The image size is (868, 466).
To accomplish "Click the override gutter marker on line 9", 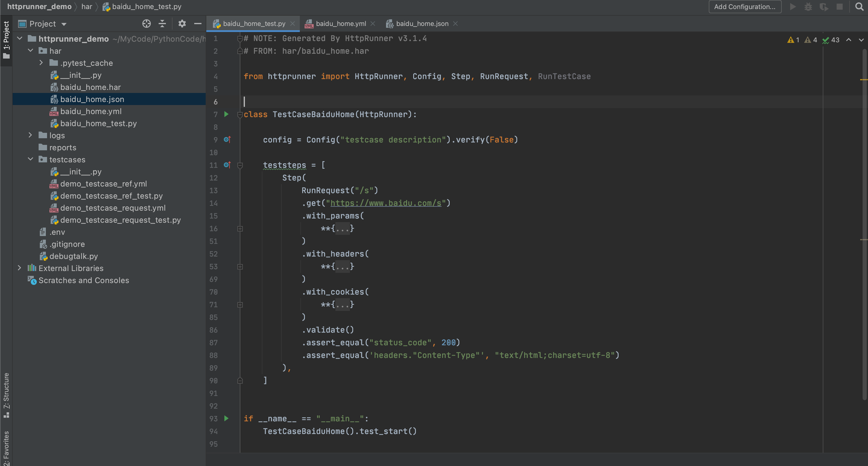I will coord(227,139).
